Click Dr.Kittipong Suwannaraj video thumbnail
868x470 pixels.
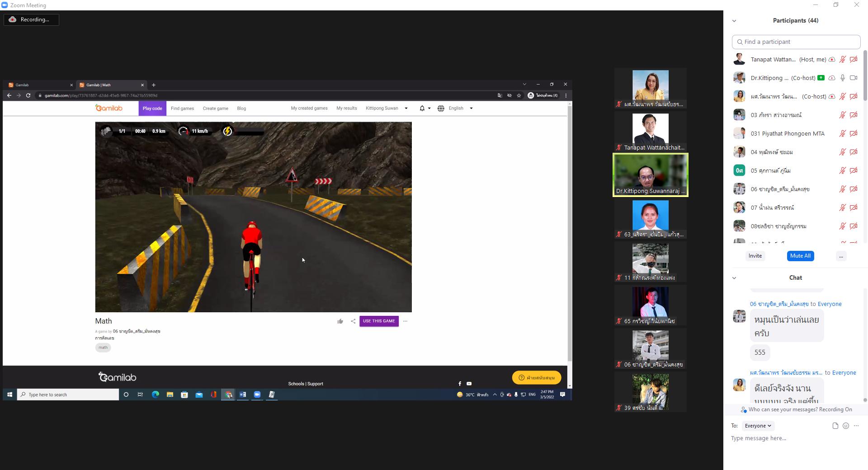[x=651, y=175]
